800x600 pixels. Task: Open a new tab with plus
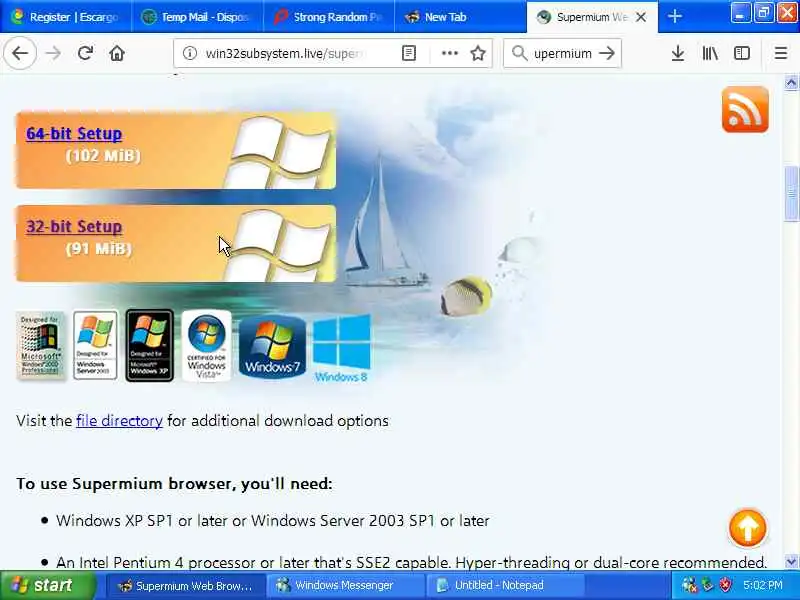click(x=674, y=17)
